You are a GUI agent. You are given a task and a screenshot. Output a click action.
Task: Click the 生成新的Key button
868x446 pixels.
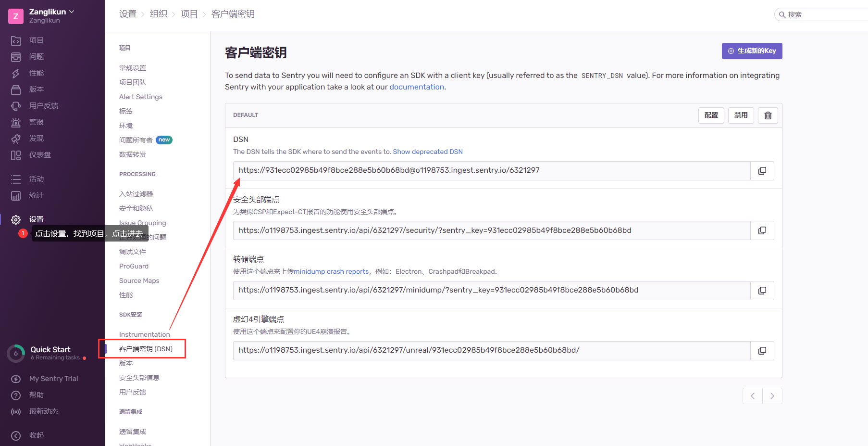752,51
